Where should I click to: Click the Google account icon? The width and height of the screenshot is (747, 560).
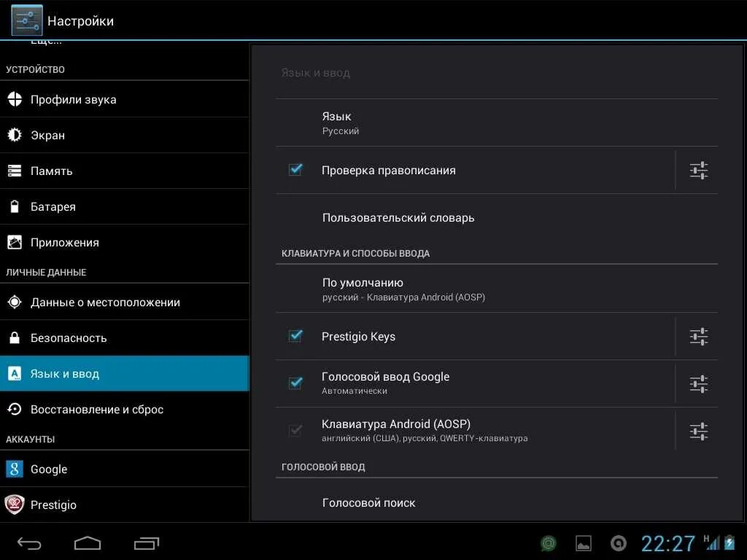tap(15, 469)
